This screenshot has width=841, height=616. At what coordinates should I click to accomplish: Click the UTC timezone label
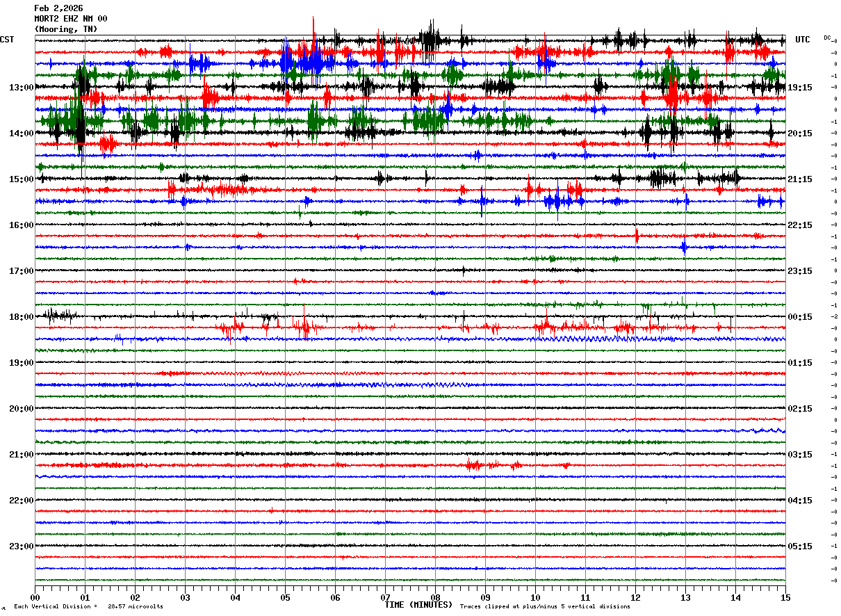(x=803, y=40)
